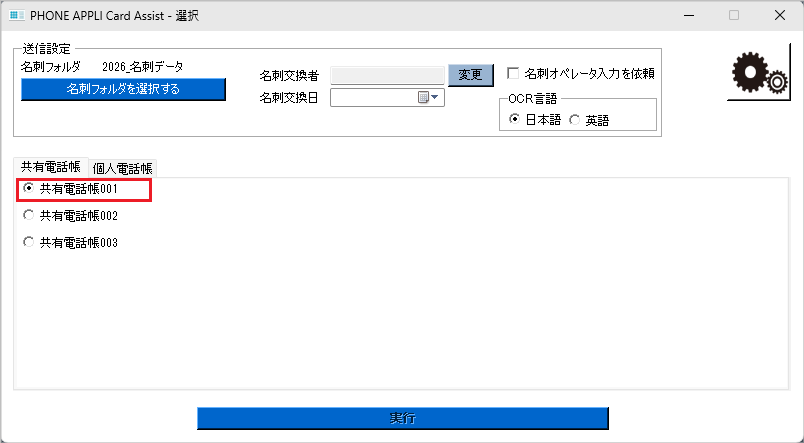Image resolution: width=804 pixels, height=443 pixels.
Task: Enable 名刺オペレータ入力を依頼 checkbox
Action: pyautogui.click(x=513, y=73)
